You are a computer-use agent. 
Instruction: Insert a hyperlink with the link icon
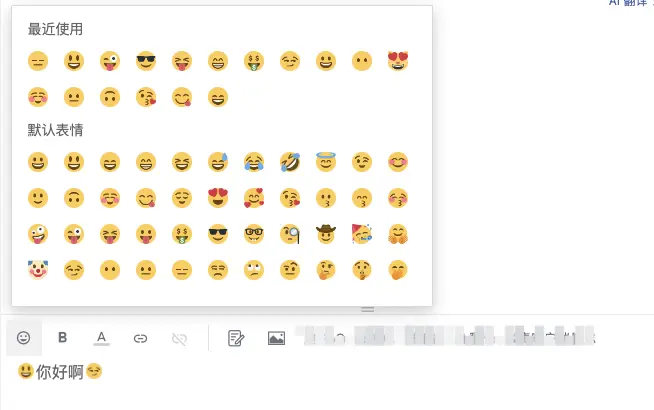(x=140, y=338)
